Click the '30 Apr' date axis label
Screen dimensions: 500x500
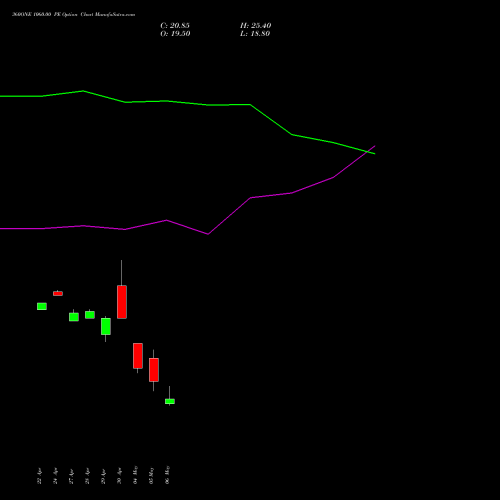click(119, 477)
